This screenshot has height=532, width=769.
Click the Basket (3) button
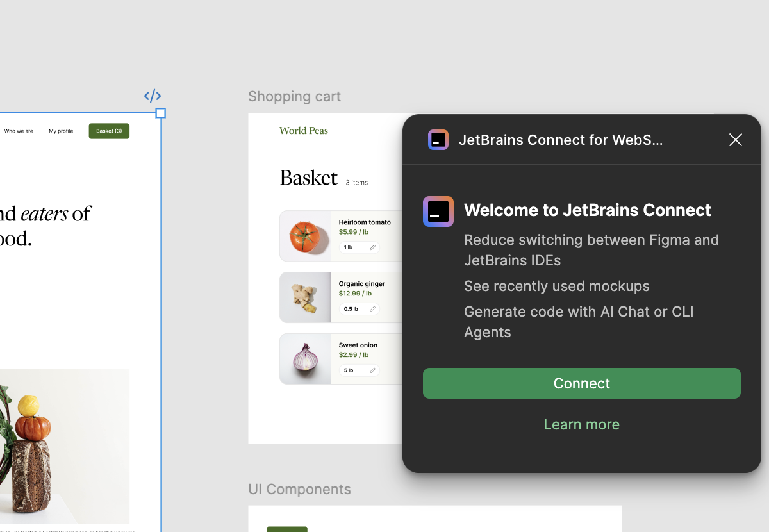(x=109, y=131)
